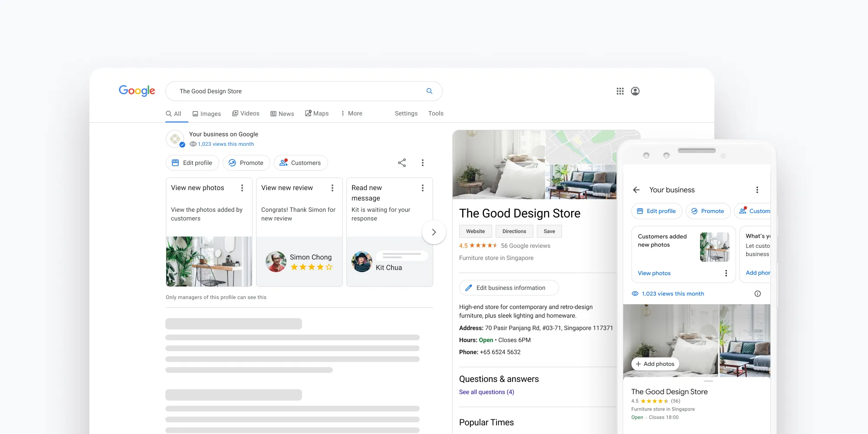Click 1,023 views this month on phone
Viewport: 868px width, 434px height.
[x=673, y=294]
